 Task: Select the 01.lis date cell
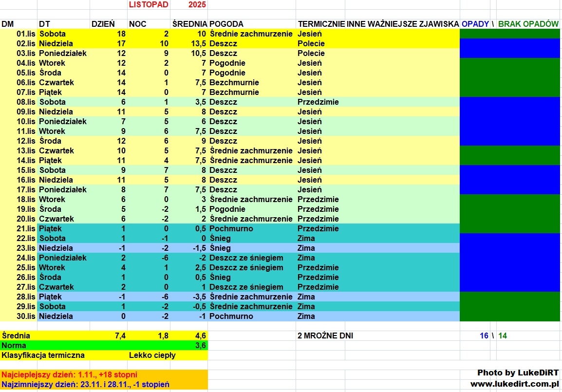tap(26, 34)
